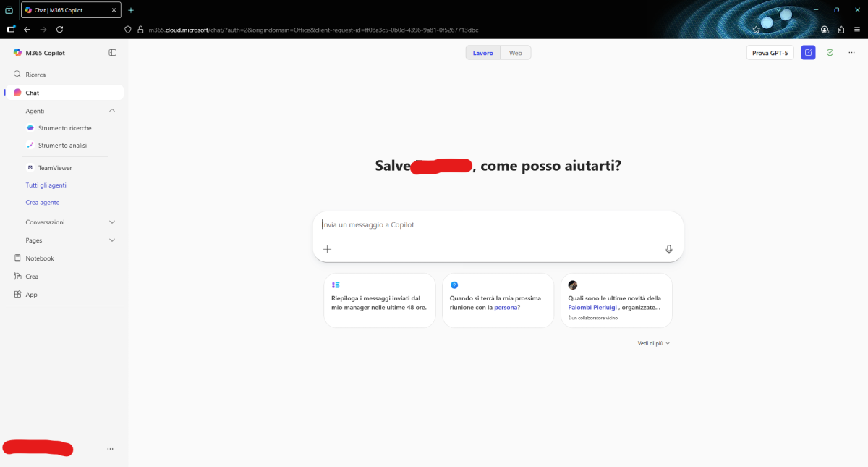
Task: Collapse the Agenti section chevron
Action: pos(112,111)
